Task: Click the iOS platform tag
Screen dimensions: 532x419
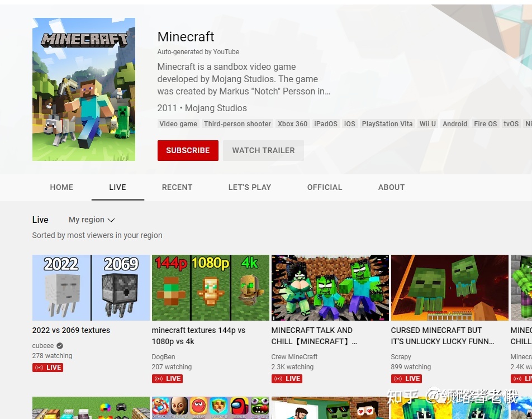Action: click(x=349, y=124)
